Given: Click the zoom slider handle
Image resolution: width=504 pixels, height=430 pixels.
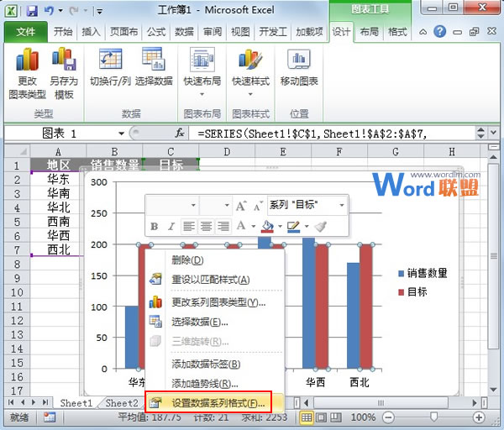Looking at the screenshot, I should 433,417.
